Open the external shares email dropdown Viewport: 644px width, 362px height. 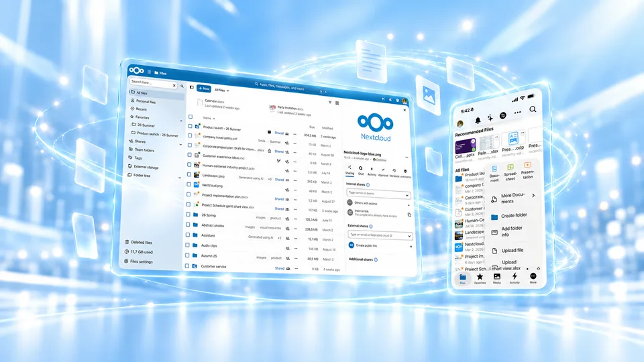pyautogui.click(x=409, y=236)
